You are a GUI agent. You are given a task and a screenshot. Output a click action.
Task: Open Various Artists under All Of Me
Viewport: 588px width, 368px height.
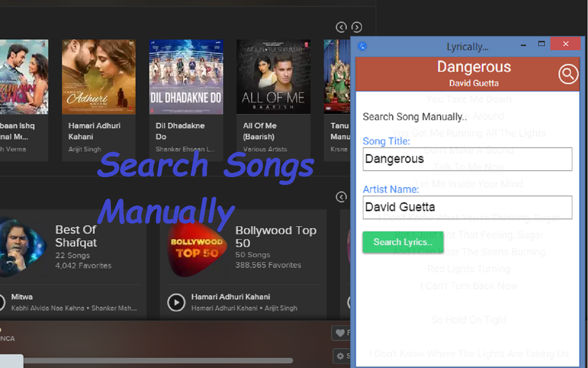(265, 149)
